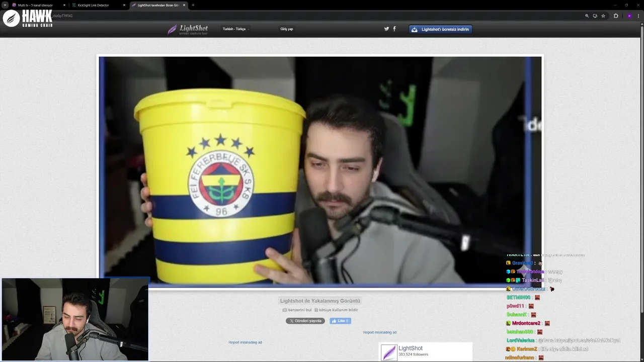
Task: Close the KickSight Link Detector tab
Action: 124,5
